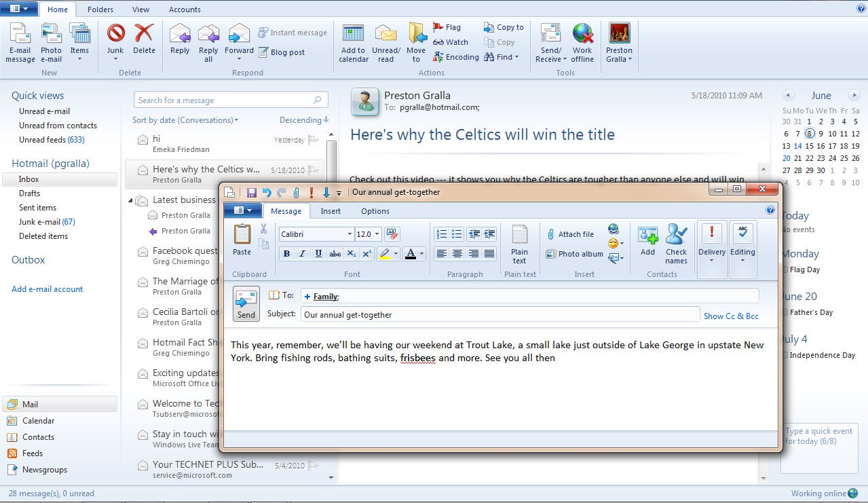
Task: Open Preston Gralla account menu
Action: [x=619, y=43]
